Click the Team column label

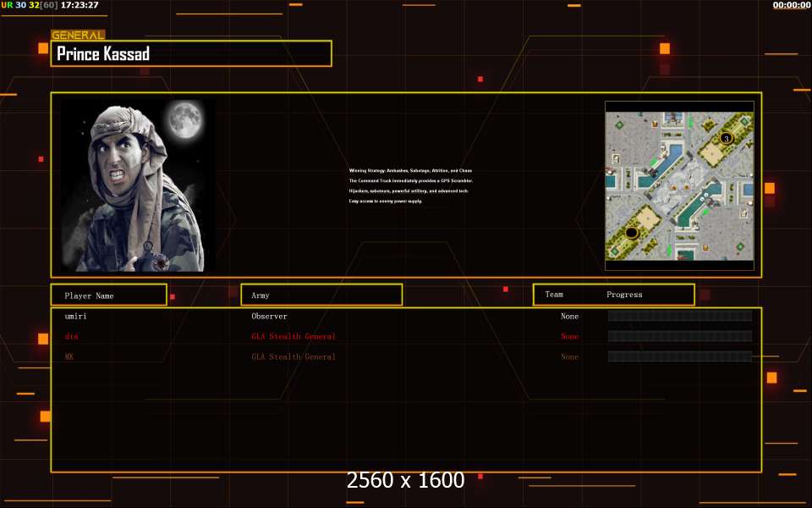(x=553, y=295)
